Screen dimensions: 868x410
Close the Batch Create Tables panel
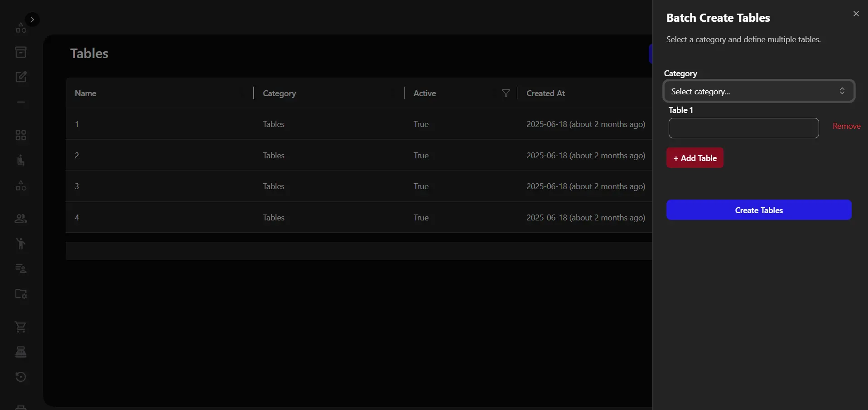(856, 14)
